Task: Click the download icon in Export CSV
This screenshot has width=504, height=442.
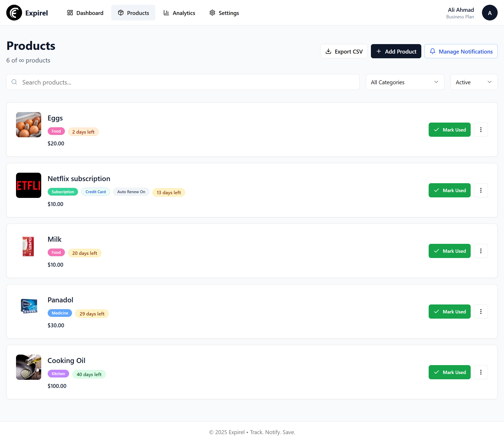Action: tap(329, 51)
